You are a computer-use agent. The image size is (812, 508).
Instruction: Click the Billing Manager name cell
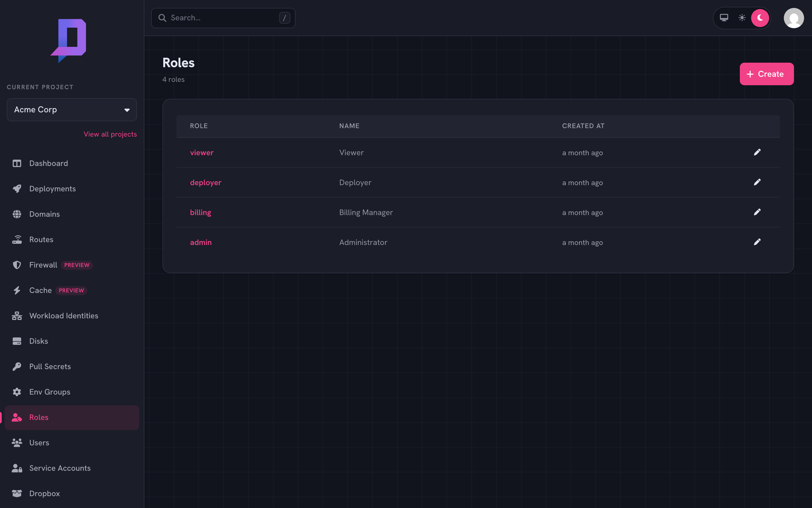(366, 212)
